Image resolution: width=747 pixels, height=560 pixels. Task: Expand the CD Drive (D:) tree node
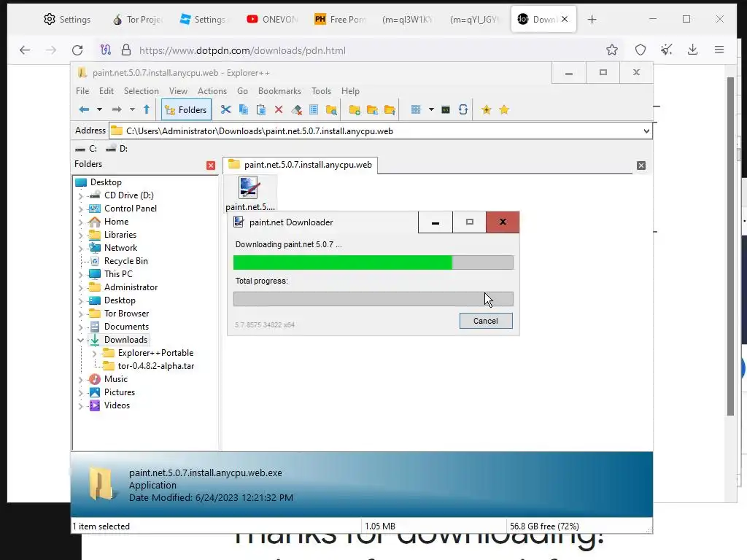coord(80,195)
